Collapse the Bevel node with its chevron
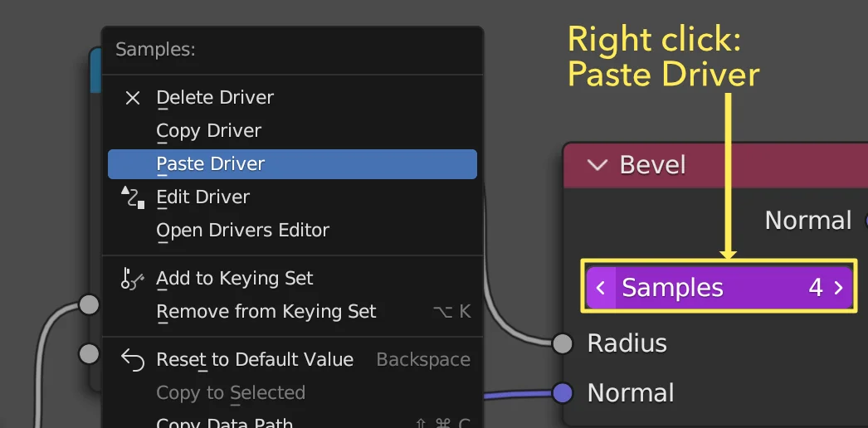The image size is (868, 428). coord(597,165)
